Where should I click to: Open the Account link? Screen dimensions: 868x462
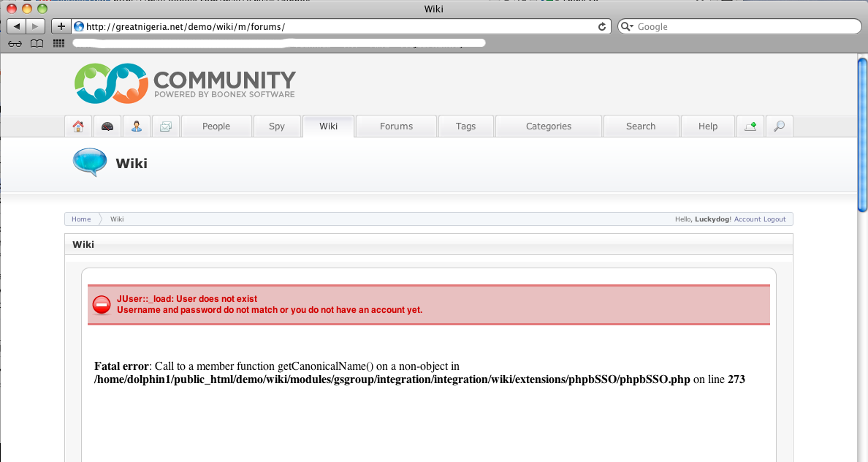(x=747, y=219)
